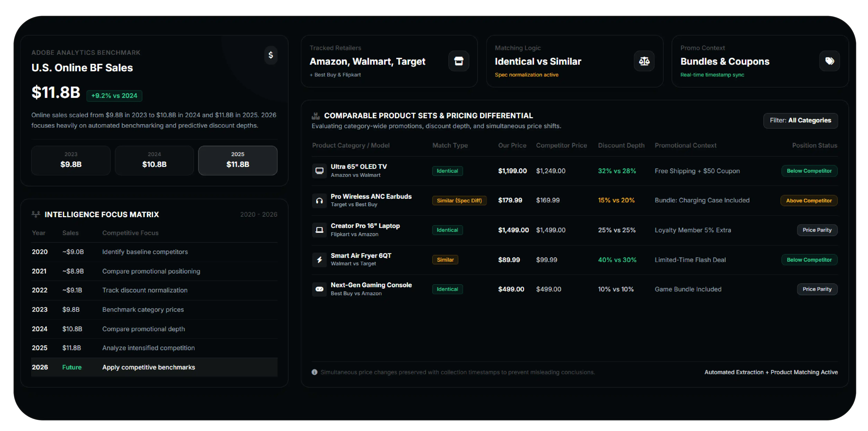Click the storefront icon in Tracked Retailers card
The image size is (868, 431).
[x=459, y=61]
